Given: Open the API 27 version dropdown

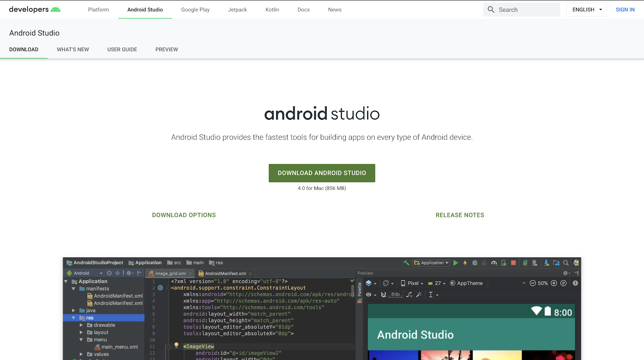Looking at the screenshot, I should coord(437,283).
